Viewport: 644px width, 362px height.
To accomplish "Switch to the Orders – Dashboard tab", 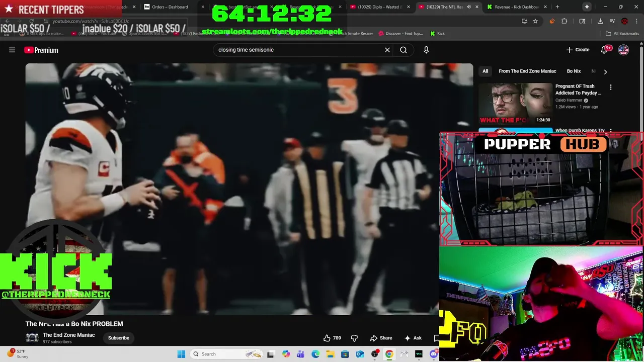I will [170, 7].
